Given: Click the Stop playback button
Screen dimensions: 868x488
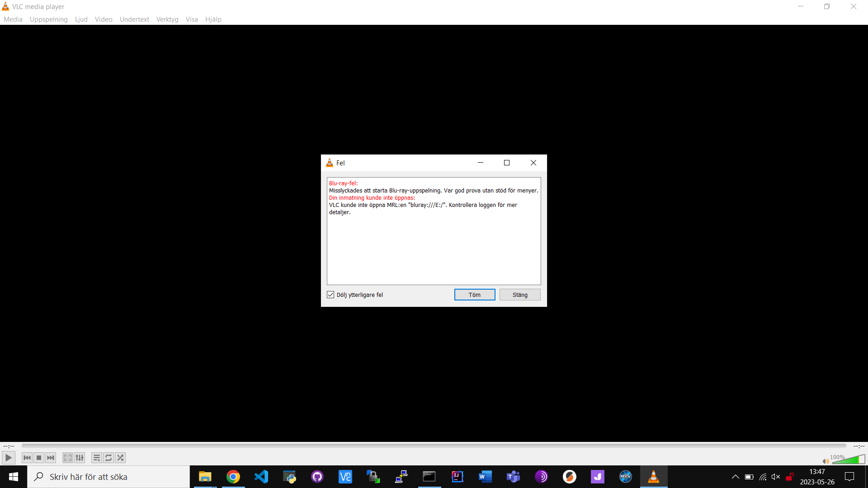Looking at the screenshot, I should 39,458.
